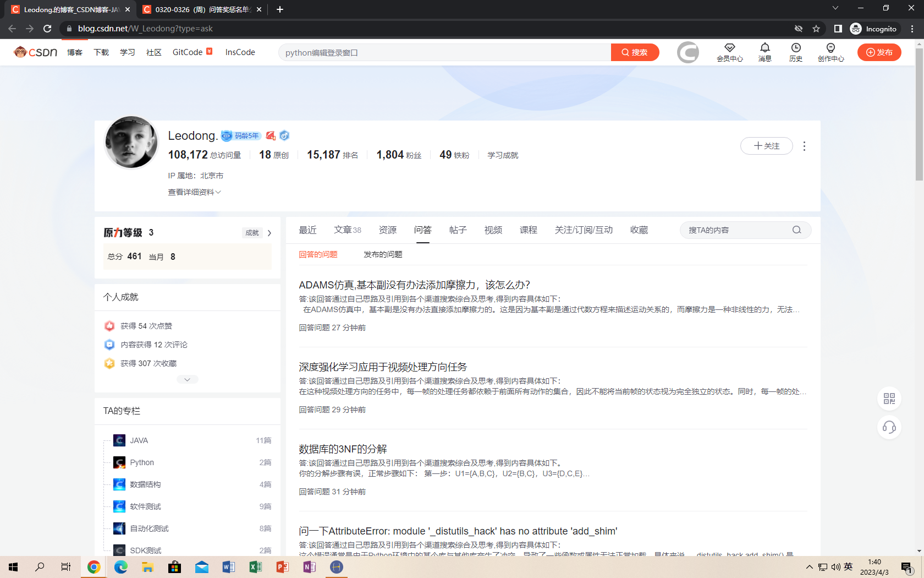Show hidden system tray icons chevron
Image resolution: width=924 pixels, height=578 pixels.
pos(809,567)
